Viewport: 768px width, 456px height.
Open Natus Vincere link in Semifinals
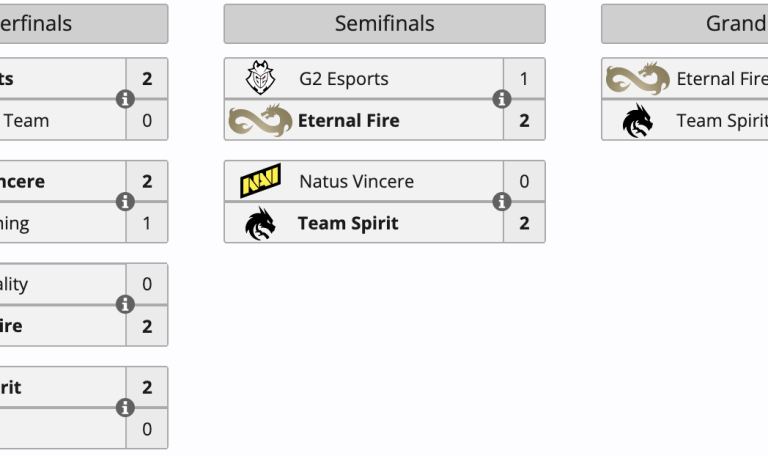coord(356,182)
